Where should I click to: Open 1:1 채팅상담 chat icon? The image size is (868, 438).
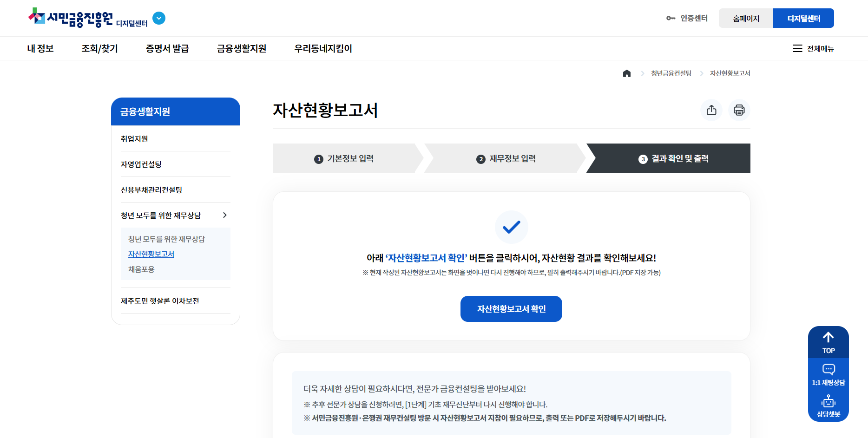point(828,369)
